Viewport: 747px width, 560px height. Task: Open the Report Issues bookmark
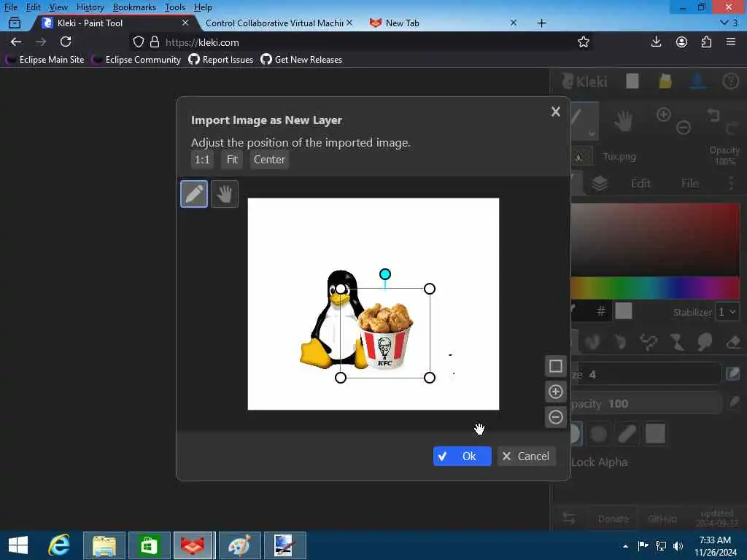click(220, 60)
